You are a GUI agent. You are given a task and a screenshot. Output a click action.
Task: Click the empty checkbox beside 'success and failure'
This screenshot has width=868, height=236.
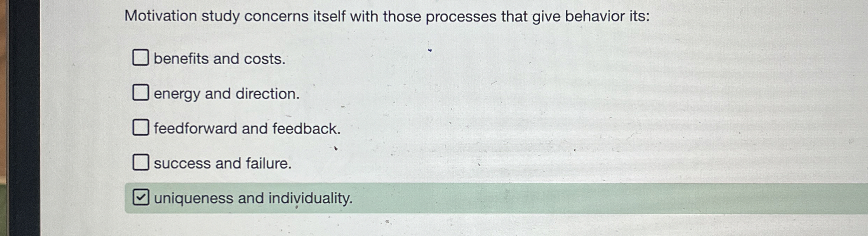point(141,163)
